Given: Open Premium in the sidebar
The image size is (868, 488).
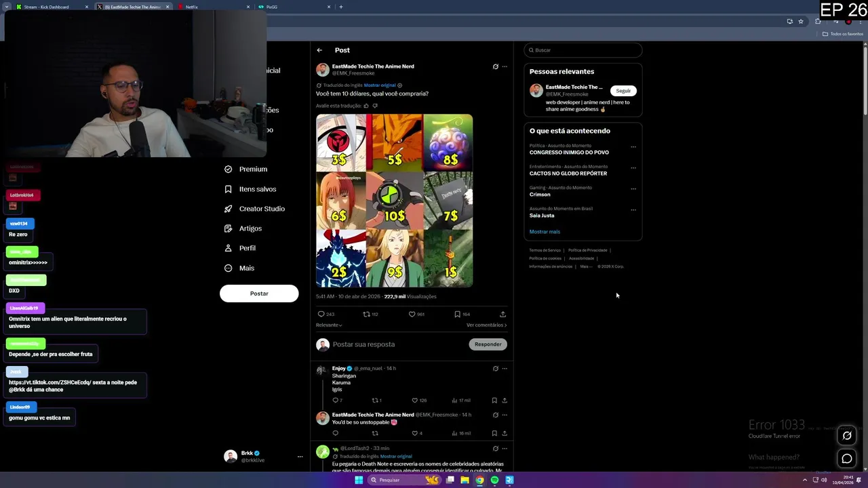Looking at the screenshot, I should pyautogui.click(x=246, y=169).
